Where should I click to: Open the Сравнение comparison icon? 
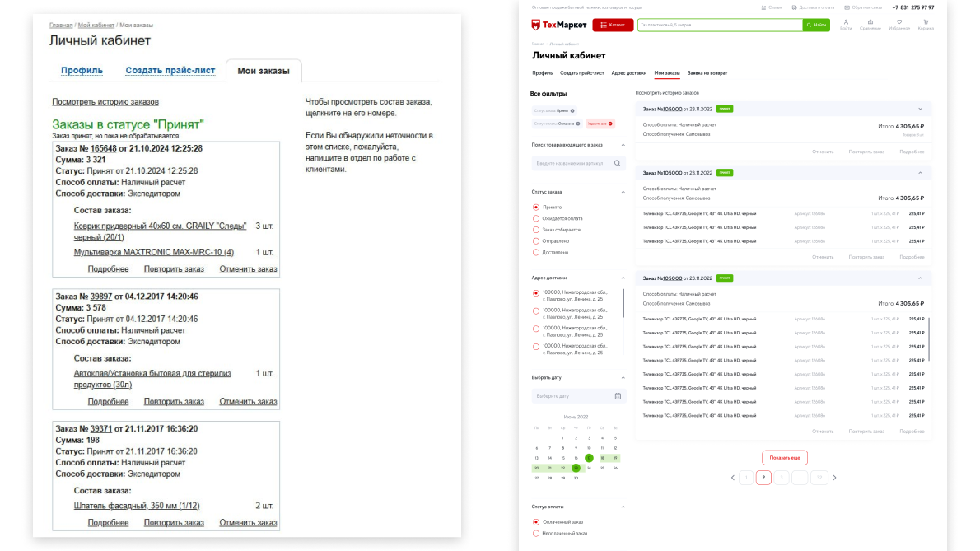click(872, 22)
